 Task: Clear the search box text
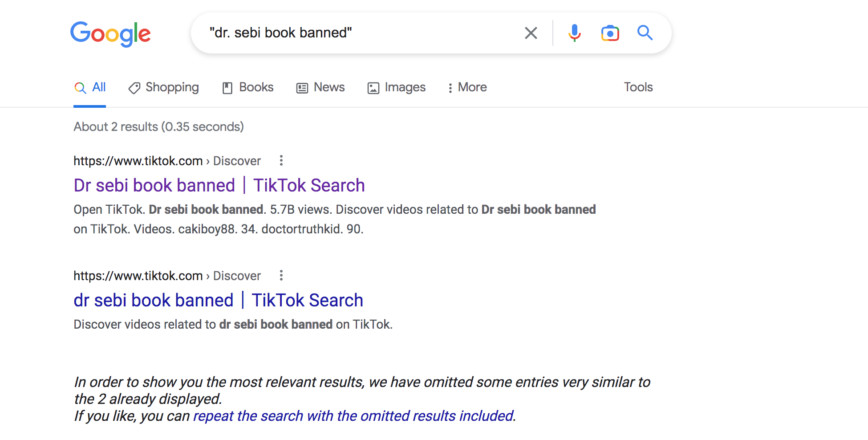click(x=531, y=33)
